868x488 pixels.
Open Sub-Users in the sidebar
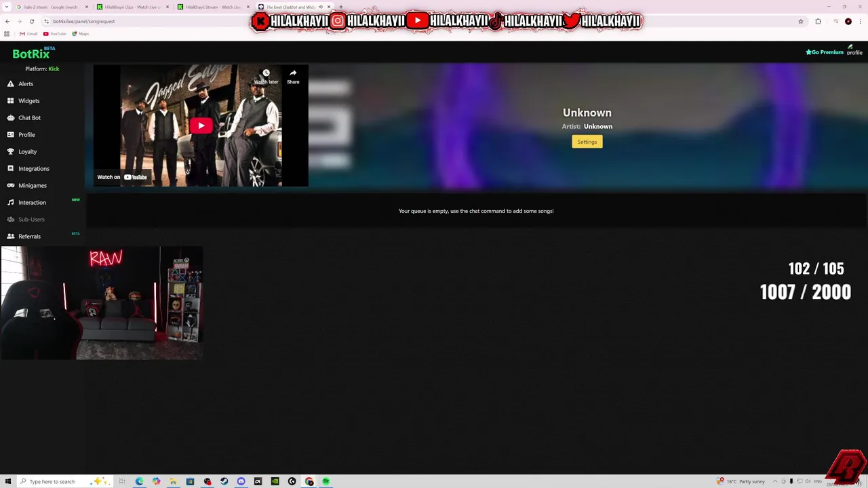pos(31,220)
